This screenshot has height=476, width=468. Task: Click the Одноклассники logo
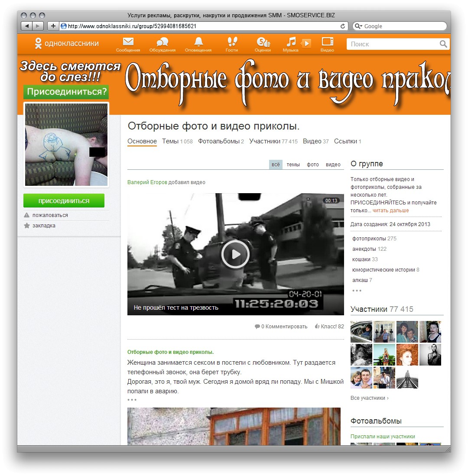point(67,43)
